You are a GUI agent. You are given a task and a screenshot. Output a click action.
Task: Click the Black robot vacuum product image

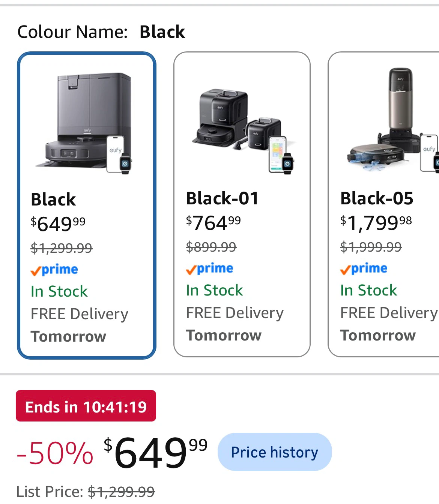click(84, 123)
